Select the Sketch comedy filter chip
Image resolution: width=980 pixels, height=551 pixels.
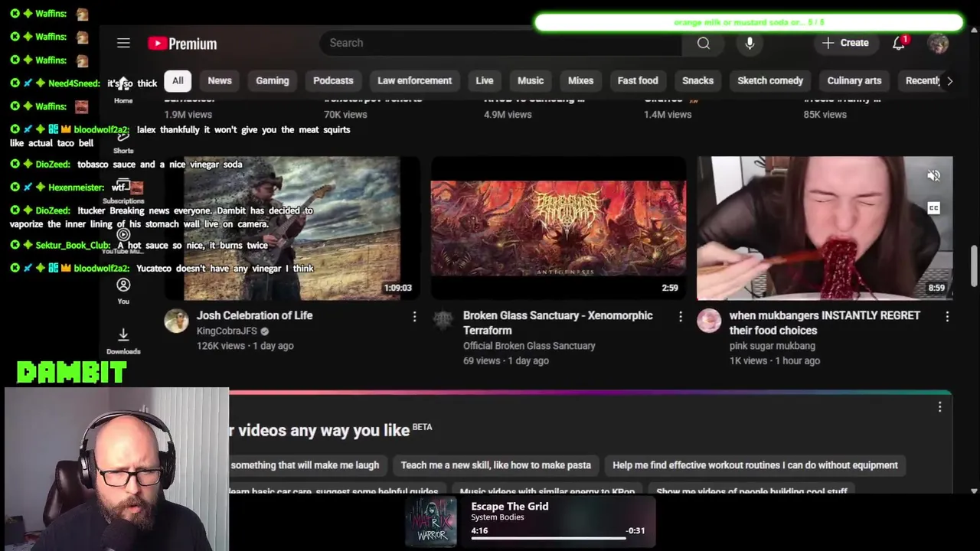coord(770,80)
